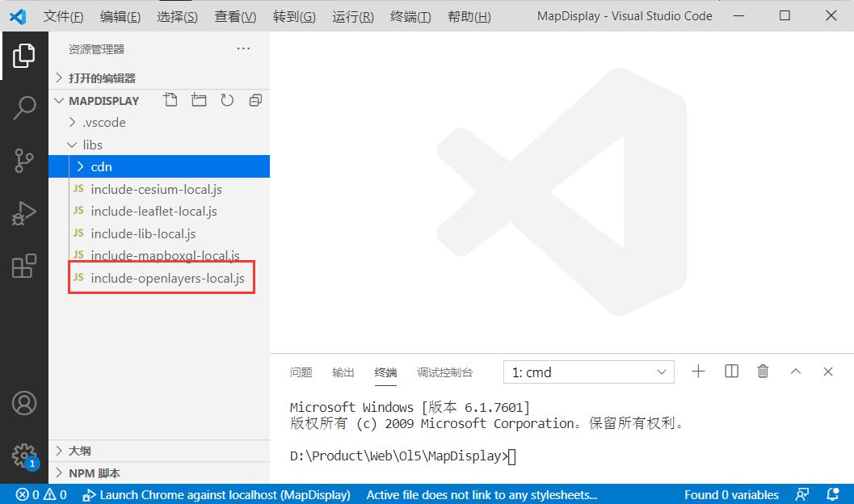Refresh the MAPDISPLAY explorer tree

pos(227,100)
